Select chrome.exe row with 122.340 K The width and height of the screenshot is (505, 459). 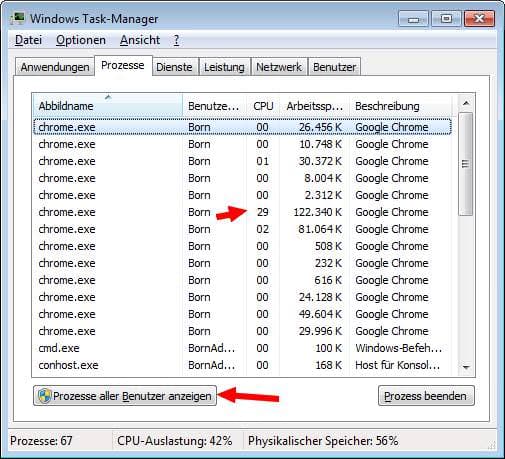tap(242, 212)
